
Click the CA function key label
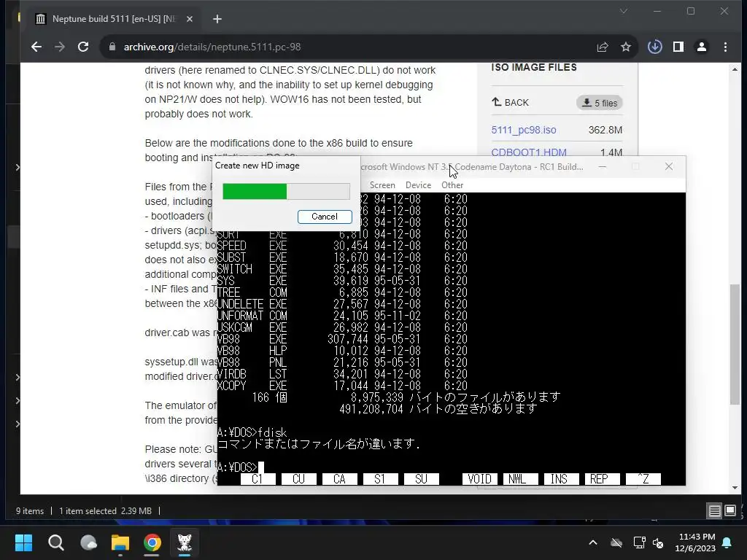pyautogui.click(x=340, y=479)
